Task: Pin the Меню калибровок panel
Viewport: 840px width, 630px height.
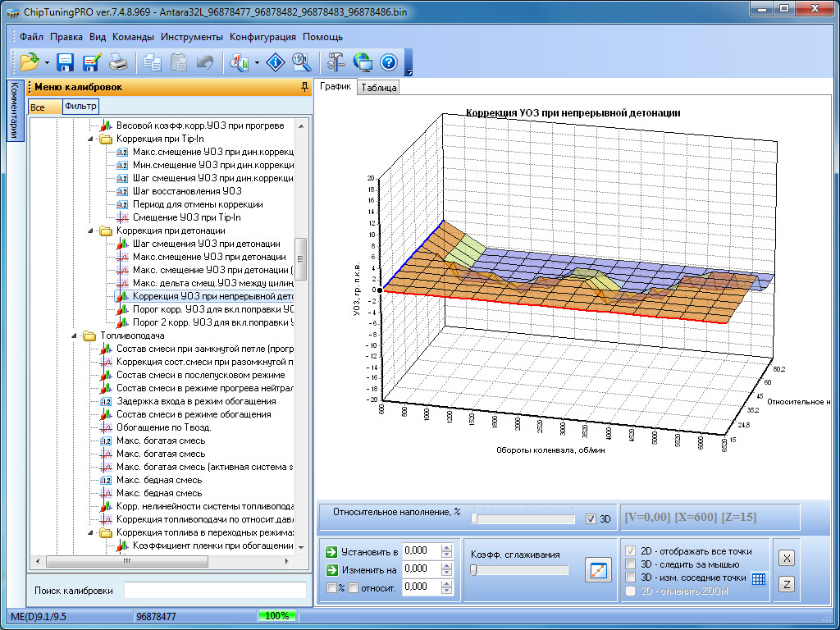Action: [304, 87]
